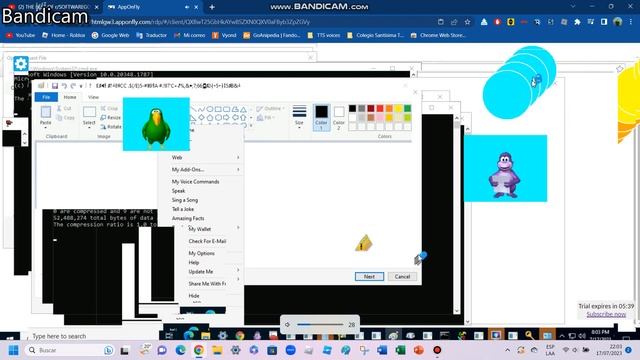This screenshot has width=640, height=360.
Task: Expand the Paste dropdown arrow in Paint
Action: tap(46, 127)
